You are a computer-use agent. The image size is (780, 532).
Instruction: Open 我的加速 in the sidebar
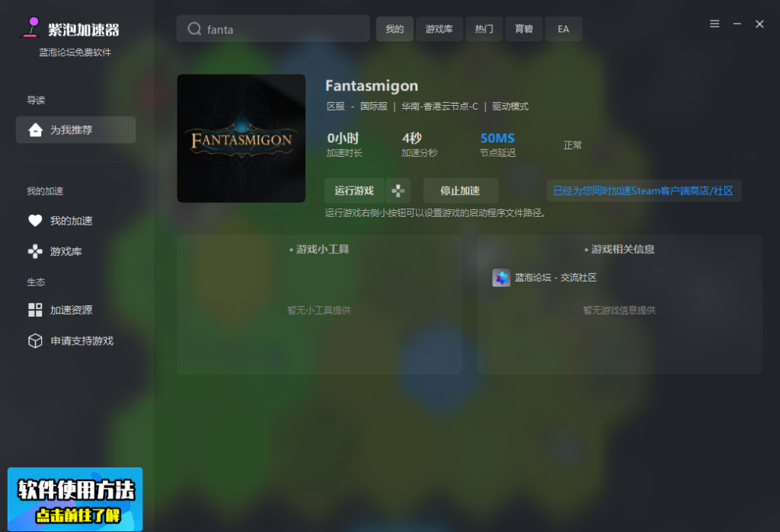pos(71,221)
